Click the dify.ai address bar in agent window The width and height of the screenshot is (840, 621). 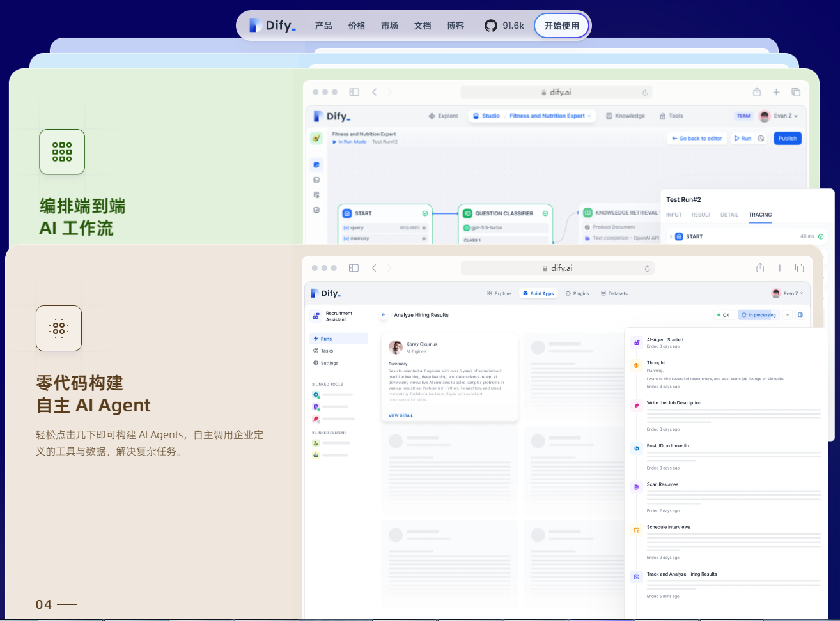(557, 268)
